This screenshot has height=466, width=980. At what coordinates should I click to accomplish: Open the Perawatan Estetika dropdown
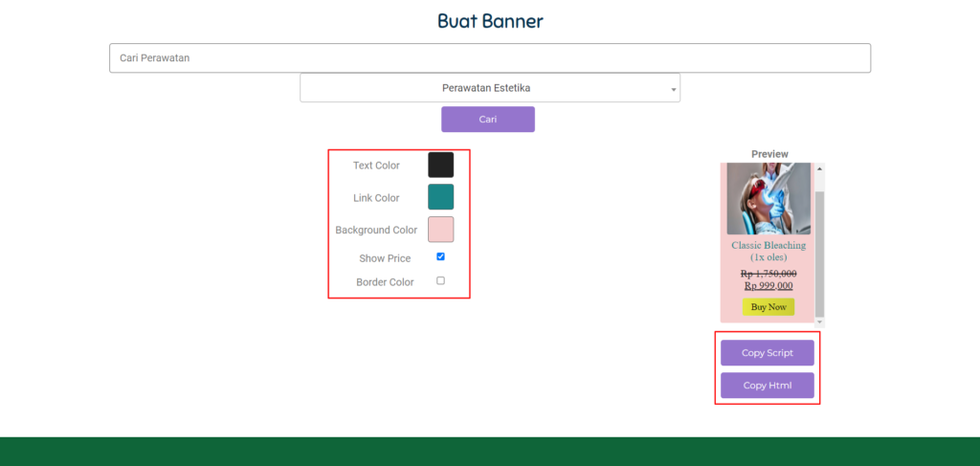click(x=489, y=88)
